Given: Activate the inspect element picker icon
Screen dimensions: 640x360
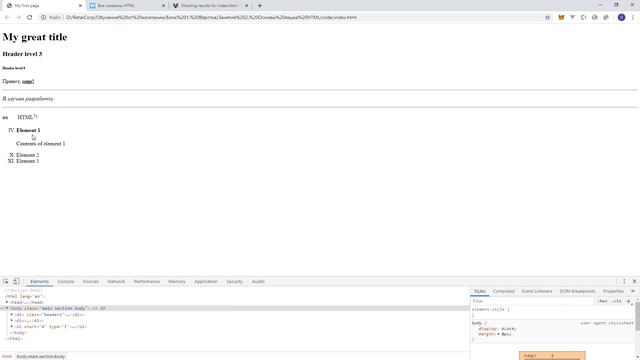Looking at the screenshot, I should point(6,282).
